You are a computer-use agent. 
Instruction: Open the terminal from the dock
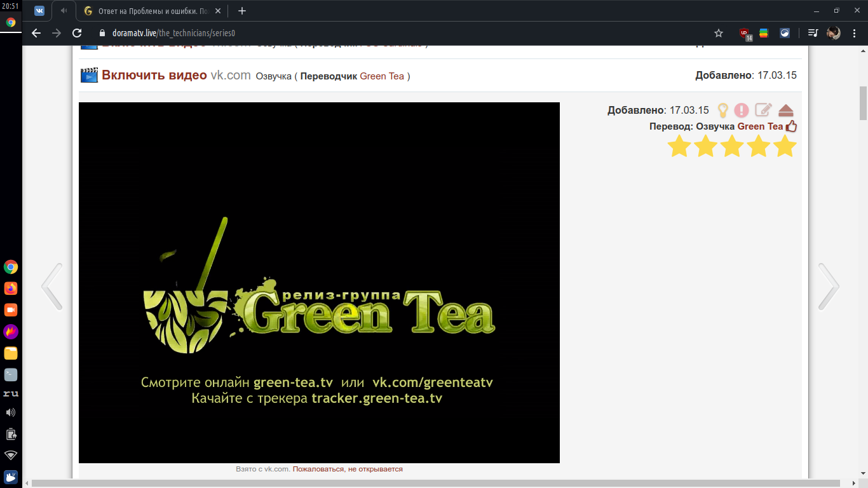click(x=11, y=375)
